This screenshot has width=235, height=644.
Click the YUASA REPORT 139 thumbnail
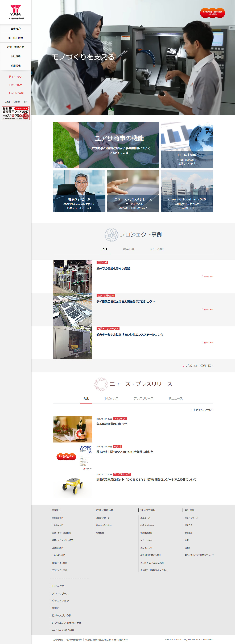[x=73, y=457]
